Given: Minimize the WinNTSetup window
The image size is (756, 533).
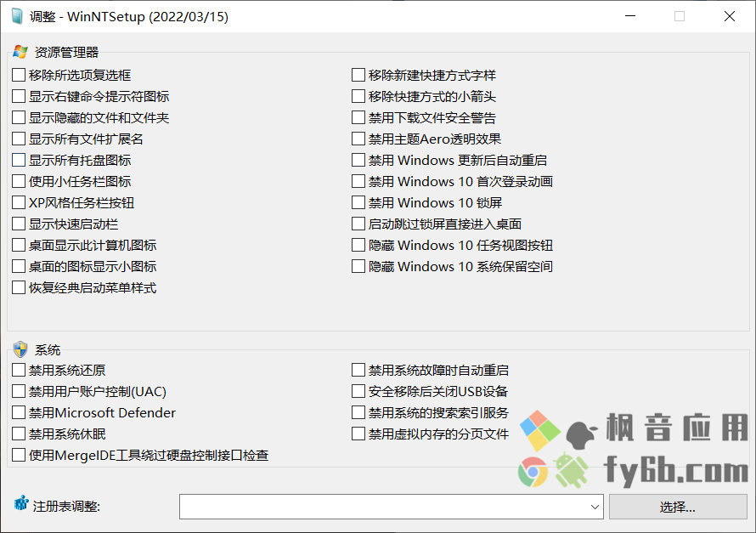Looking at the screenshot, I should pos(630,16).
